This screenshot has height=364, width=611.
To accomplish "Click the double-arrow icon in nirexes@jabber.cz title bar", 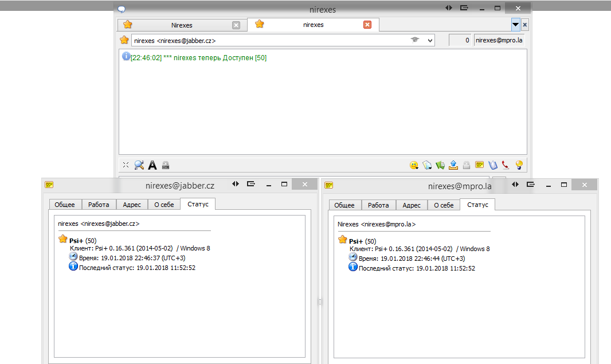I will click(x=236, y=184).
